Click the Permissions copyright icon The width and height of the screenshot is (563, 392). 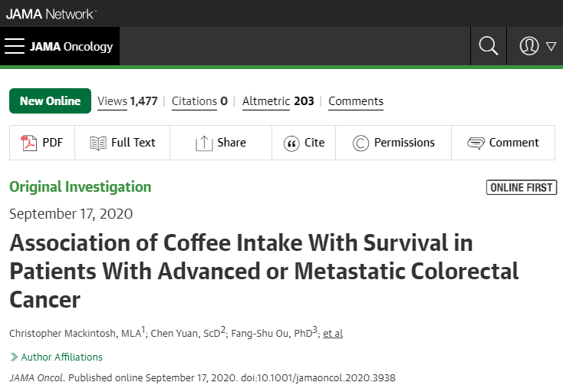click(361, 143)
